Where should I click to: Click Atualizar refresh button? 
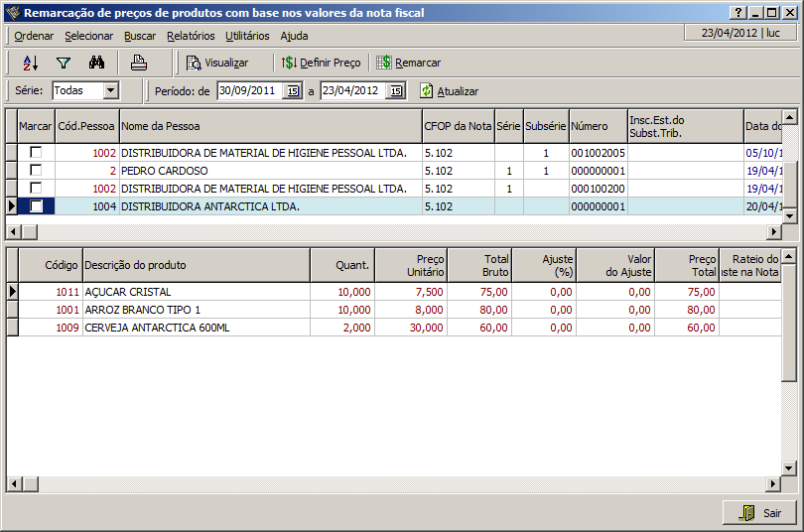(x=449, y=91)
